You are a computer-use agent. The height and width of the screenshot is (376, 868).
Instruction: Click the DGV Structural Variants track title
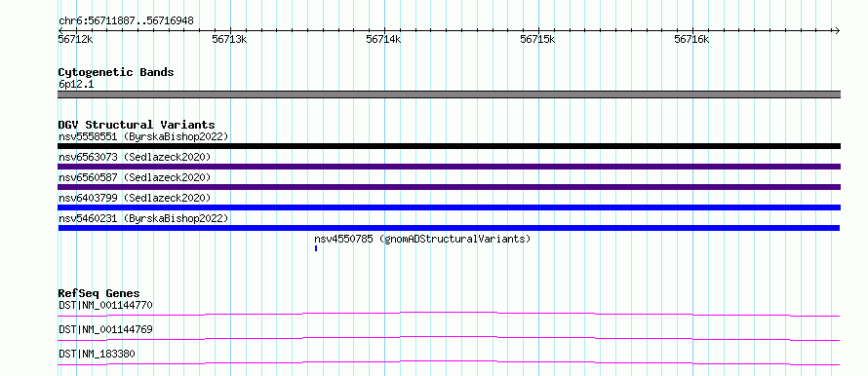click(137, 125)
